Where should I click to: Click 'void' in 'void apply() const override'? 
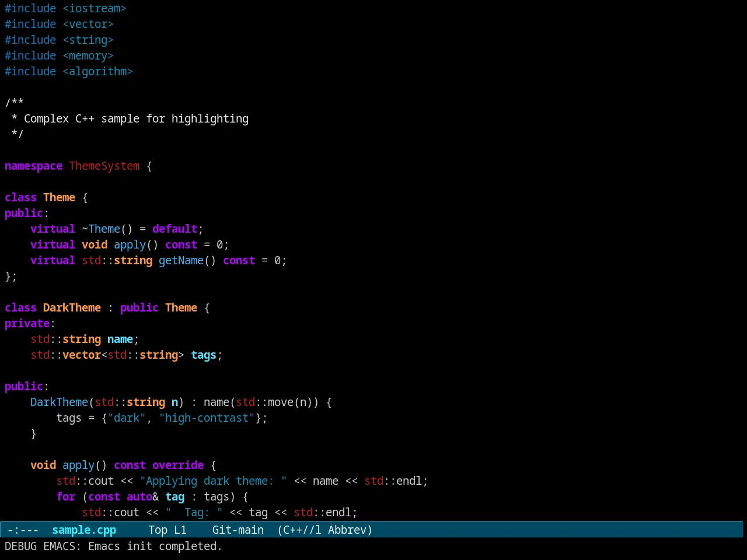[x=43, y=465]
